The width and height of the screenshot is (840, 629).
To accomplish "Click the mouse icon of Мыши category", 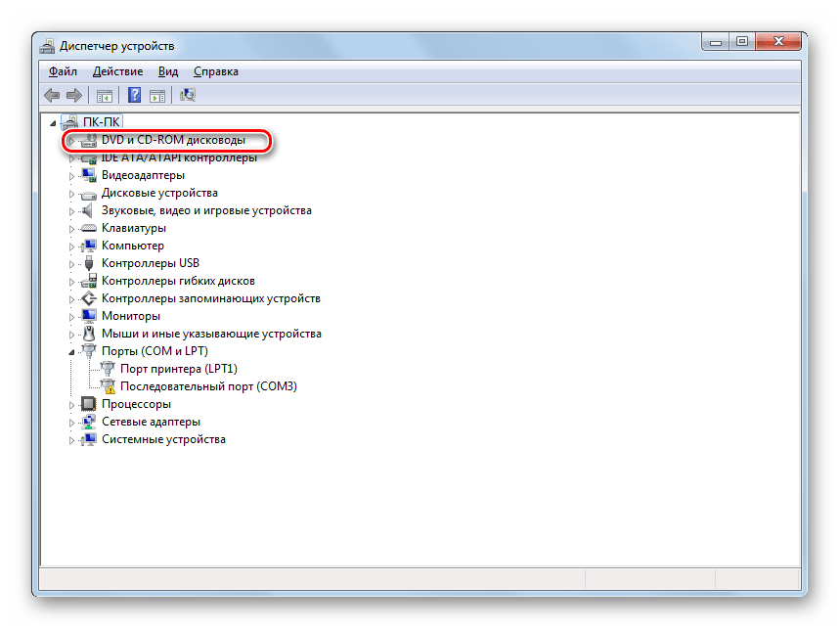I will point(89,334).
